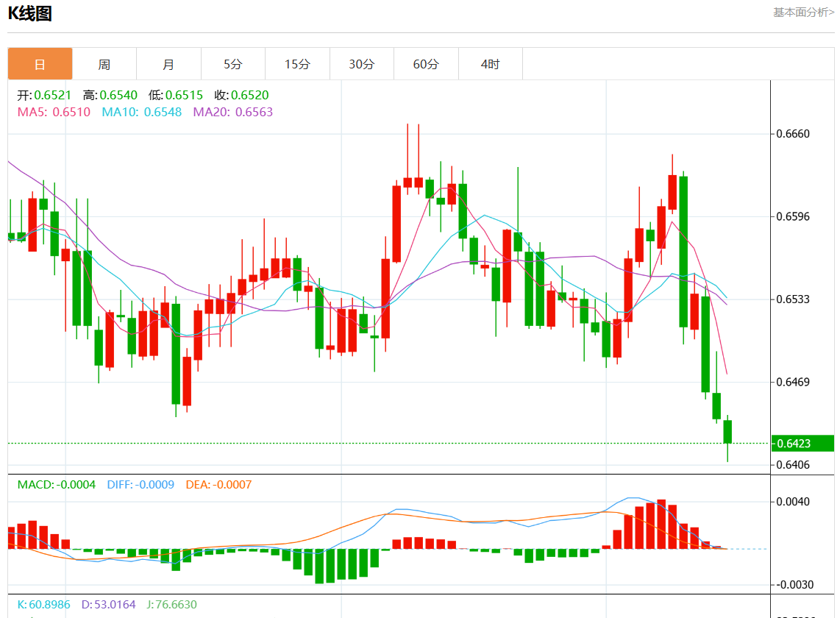Click the last green candlestick at the current price line
Viewport: 840px width, 618px height.
click(727, 432)
